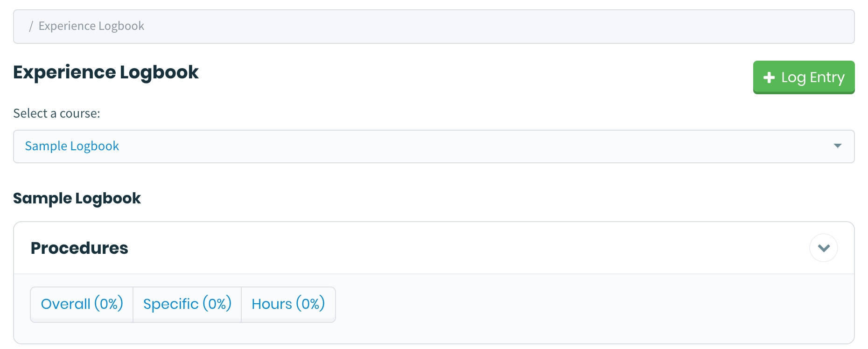Switch to the Overall (0%) tab
The width and height of the screenshot is (868, 349).
82,304
